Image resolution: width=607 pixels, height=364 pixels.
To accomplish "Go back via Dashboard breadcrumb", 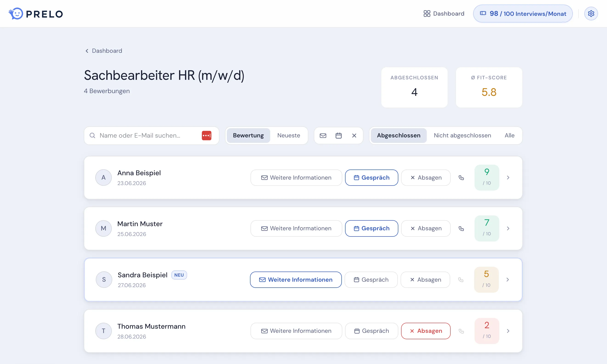I will point(103,51).
